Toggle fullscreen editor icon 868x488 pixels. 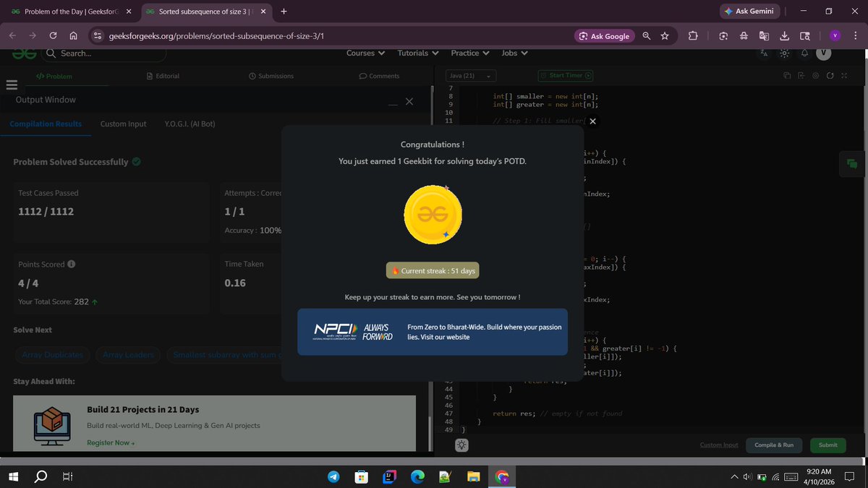[x=844, y=76]
